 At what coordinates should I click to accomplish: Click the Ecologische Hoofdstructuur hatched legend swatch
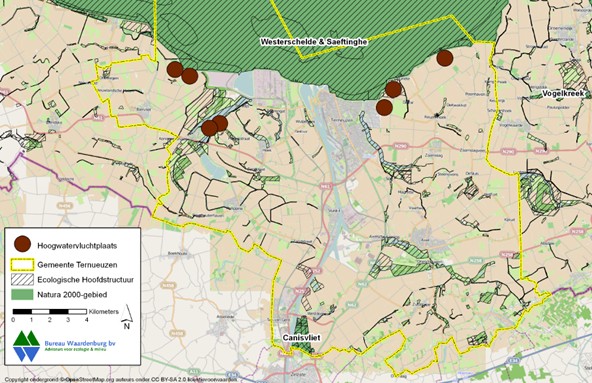point(23,280)
